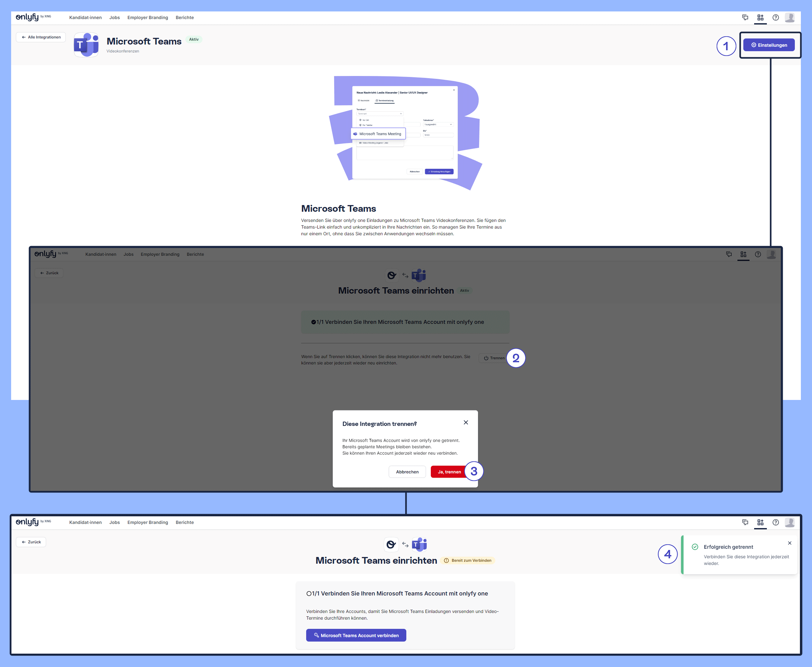The height and width of the screenshot is (667, 812).
Task: Close the 'Diese Integration trennen?' dialog
Action: coord(466,422)
